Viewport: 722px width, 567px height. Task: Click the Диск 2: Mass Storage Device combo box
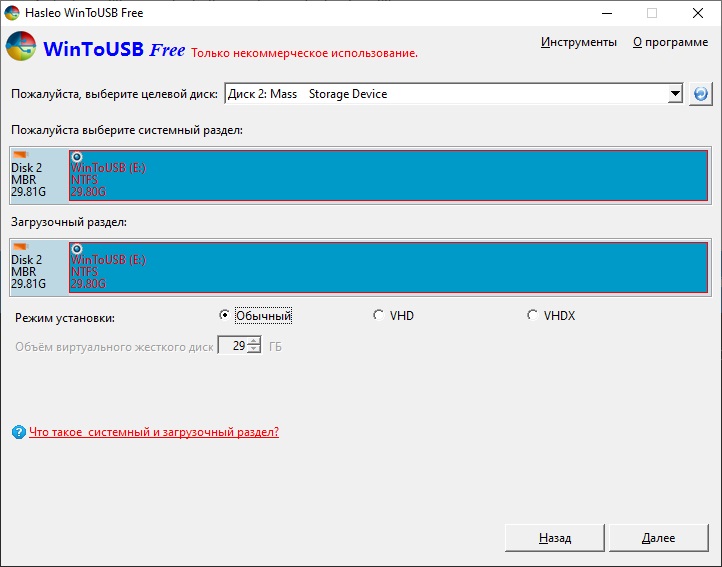454,94
